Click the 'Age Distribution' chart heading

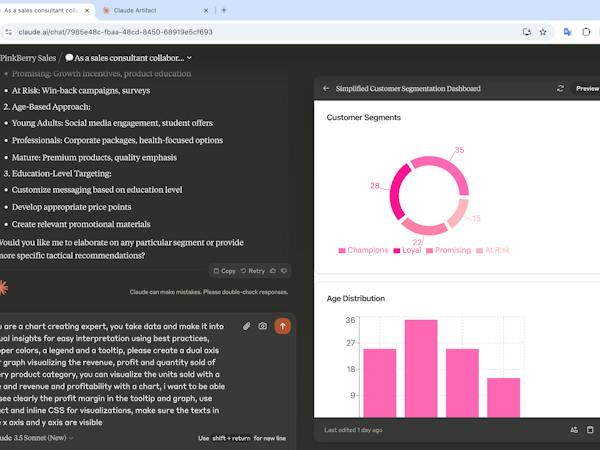click(356, 298)
